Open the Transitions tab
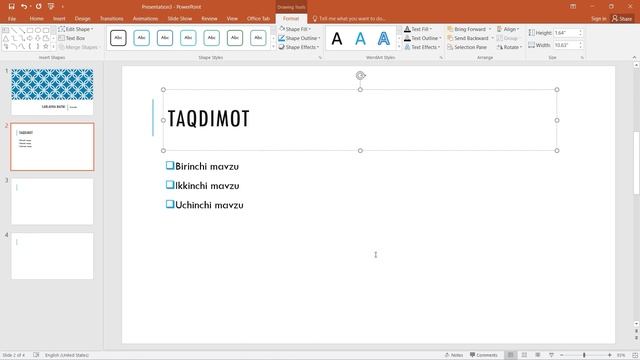 pos(111,18)
